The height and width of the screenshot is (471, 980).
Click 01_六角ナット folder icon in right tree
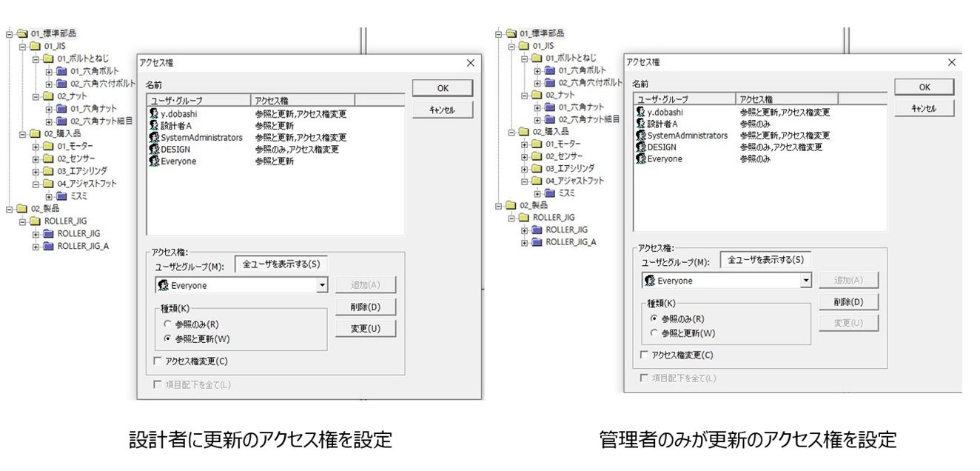coord(551,107)
